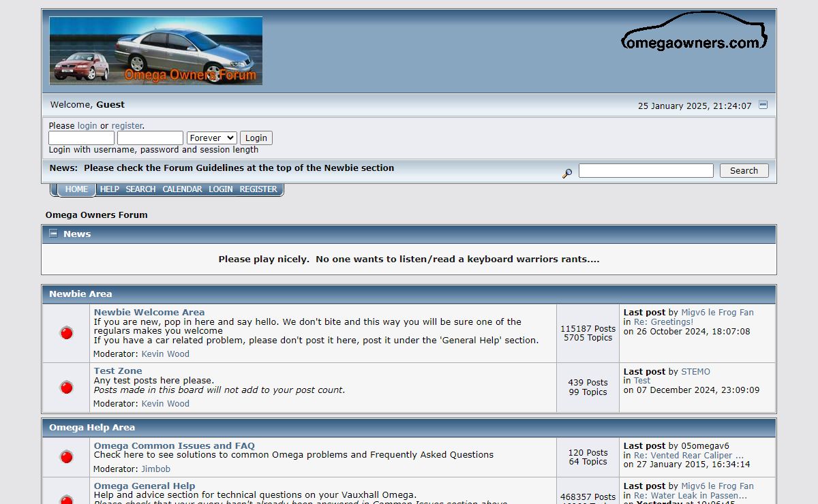The image size is (818, 504).
Task: Click the red status icon for Omega Common Issues
Action: pyautogui.click(x=66, y=457)
